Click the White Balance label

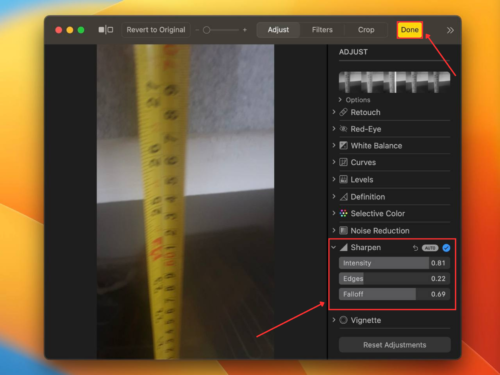click(376, 146)
